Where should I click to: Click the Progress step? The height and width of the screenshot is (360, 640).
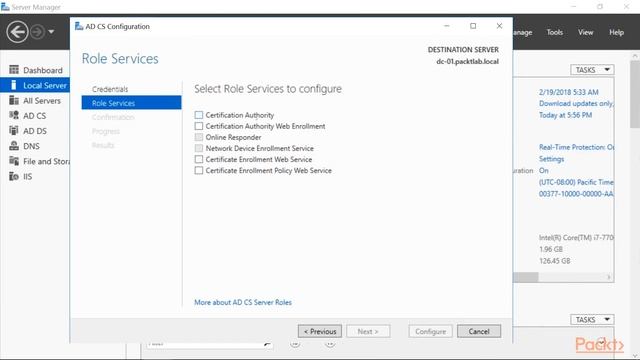106,131
